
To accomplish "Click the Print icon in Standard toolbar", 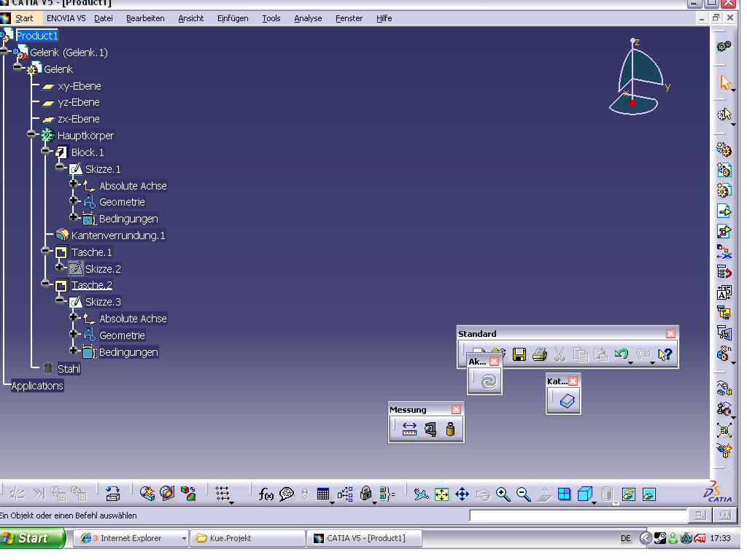I will (x=539, y=354).
